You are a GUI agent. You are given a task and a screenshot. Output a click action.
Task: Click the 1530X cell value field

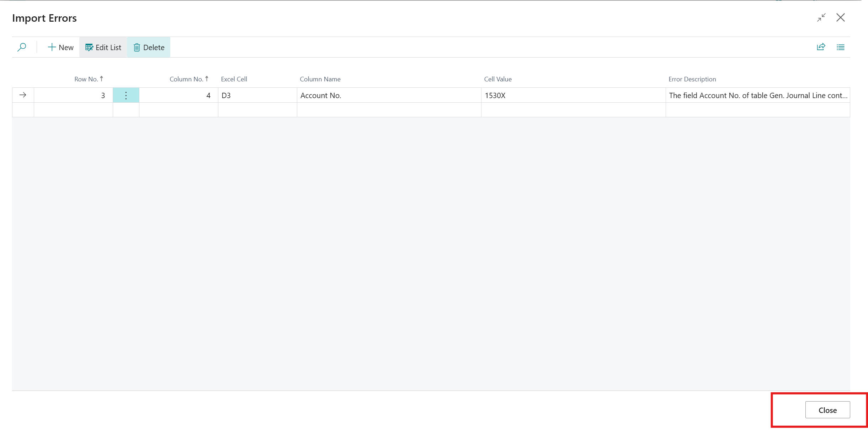573,95
